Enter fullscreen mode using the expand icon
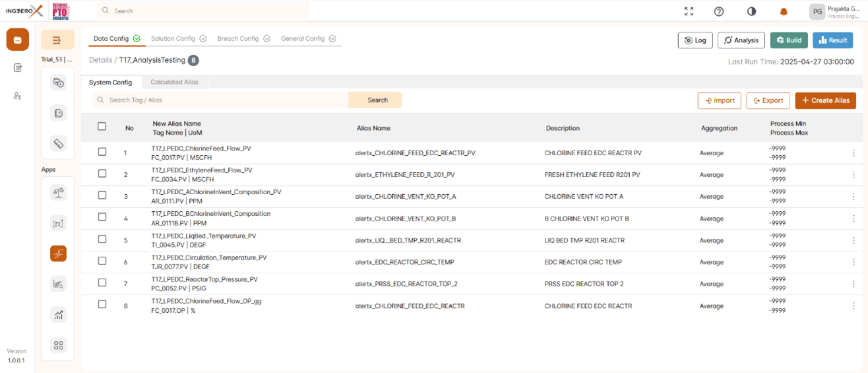The image size is (868, 373). coord(689,11)
